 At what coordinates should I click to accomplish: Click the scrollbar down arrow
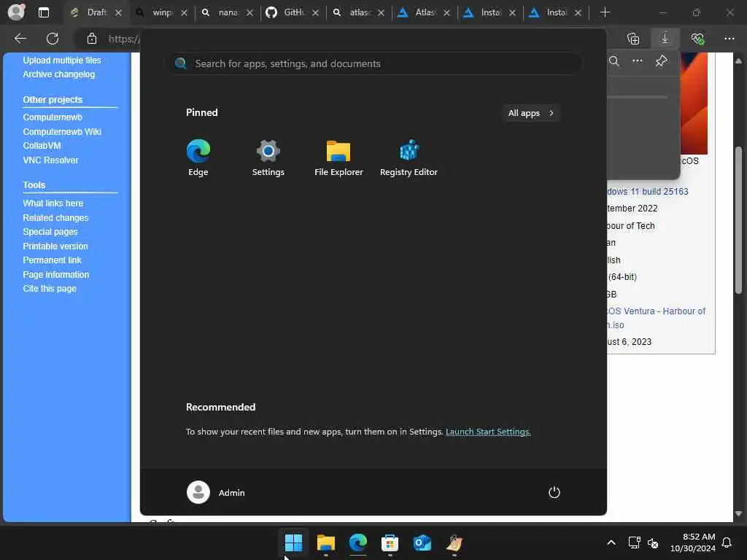pyautogui.click(x=738, y=513)
